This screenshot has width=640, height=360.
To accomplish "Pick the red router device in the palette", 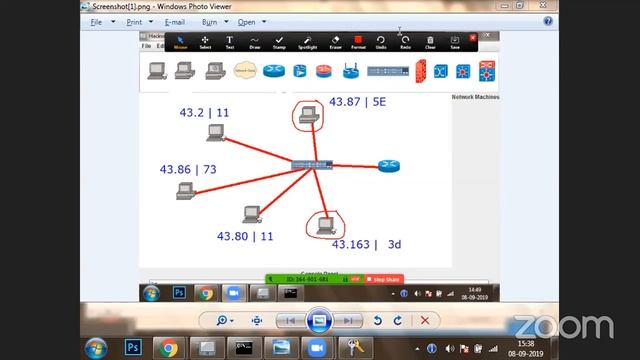I will click(324, 71).
